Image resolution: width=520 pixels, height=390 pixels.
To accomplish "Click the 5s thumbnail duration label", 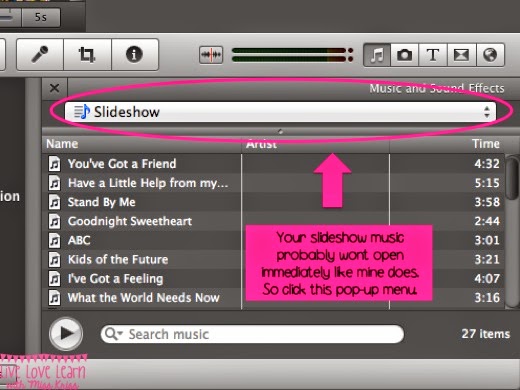I will 41,17.
